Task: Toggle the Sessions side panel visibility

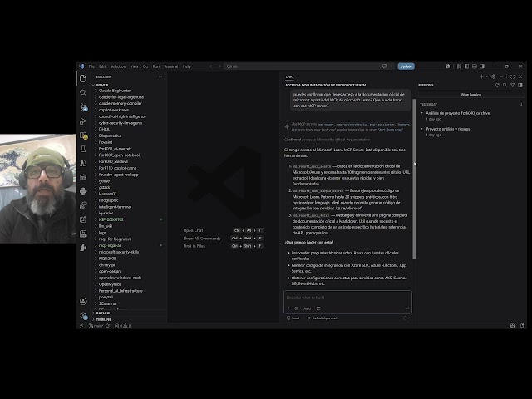Action: coord(520,85)
